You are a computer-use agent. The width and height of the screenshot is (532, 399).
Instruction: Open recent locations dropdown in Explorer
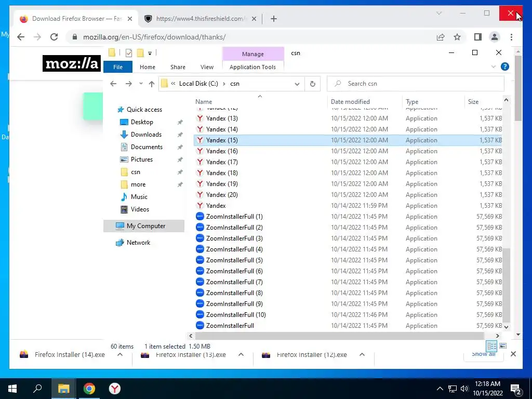[141, 84]
